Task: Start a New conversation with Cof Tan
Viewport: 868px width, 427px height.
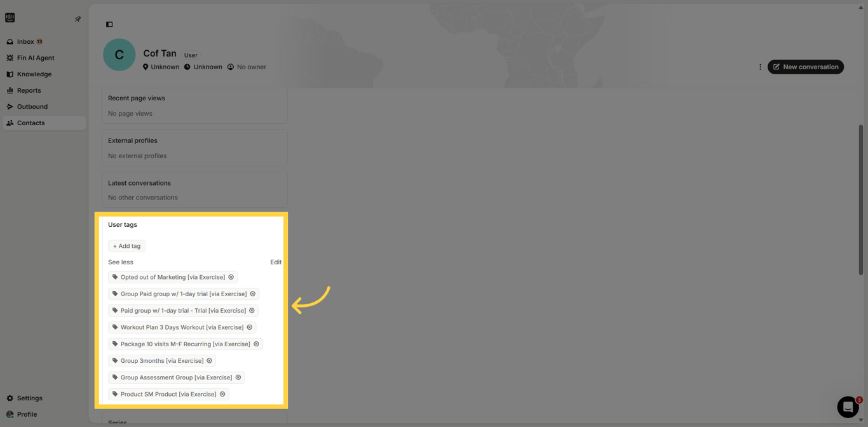Action: pyautogui.click(x=805, y=67)
